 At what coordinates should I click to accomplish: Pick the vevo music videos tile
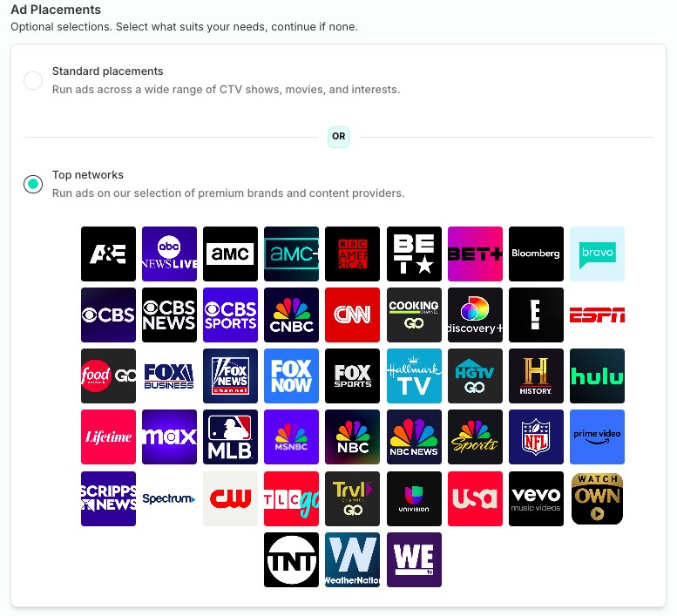(536, 499)
